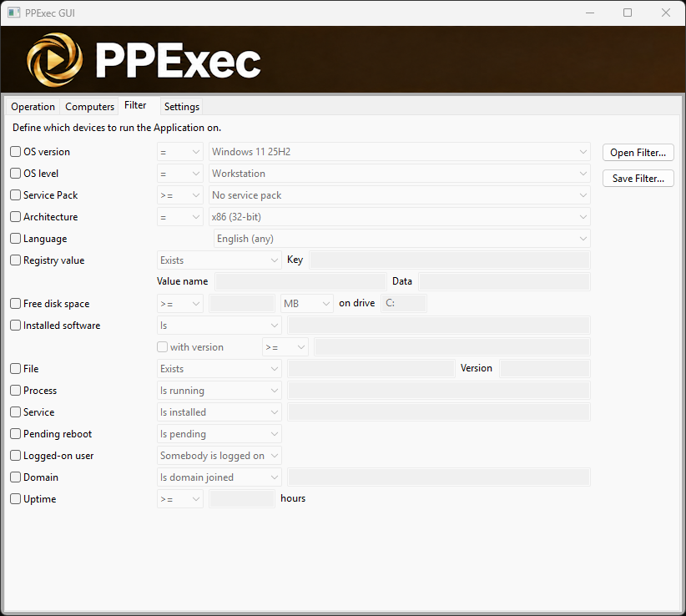Image resolution: width=686 pixels, height=616 pixels.
Task: Check the Domain filter checkbox
Action: 15,477
